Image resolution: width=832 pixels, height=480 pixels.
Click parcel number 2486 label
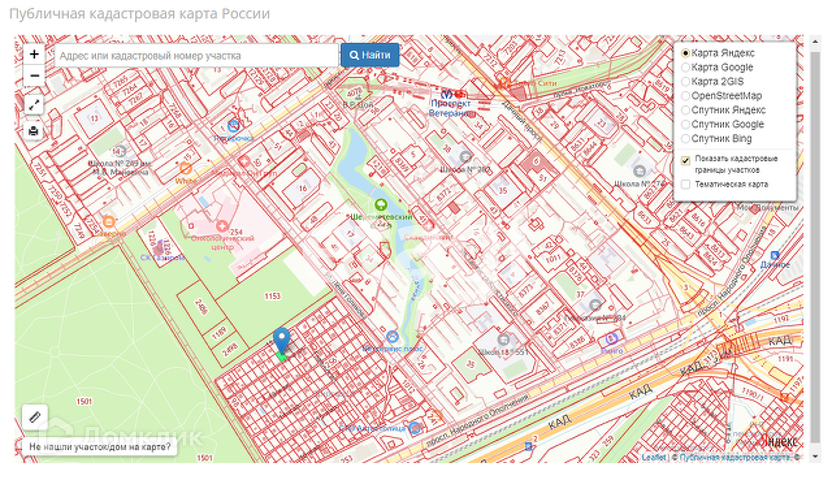click(201, 307)
